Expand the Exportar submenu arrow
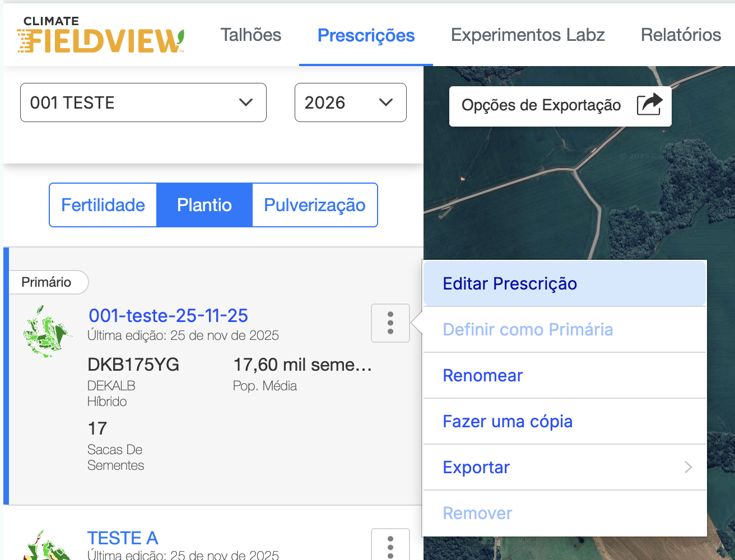This screenshot has height=560, width=735. tap(689, 467)
